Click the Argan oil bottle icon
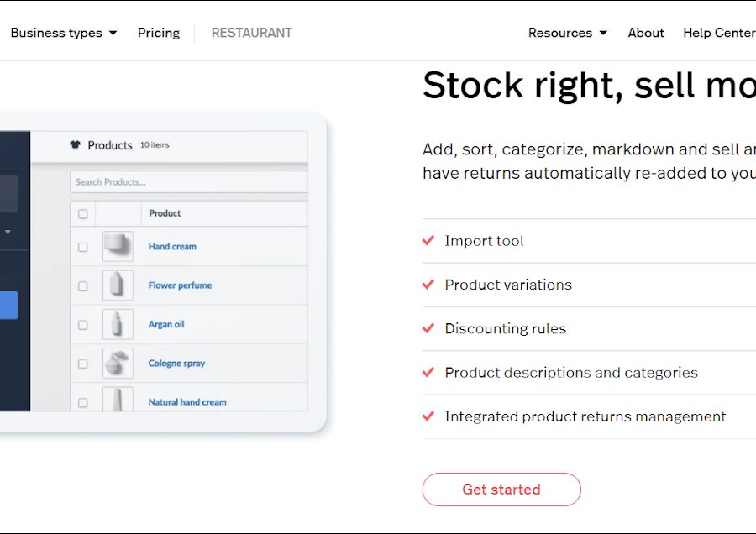This screenshot has width=756, height=534. [x=118, y=324]
